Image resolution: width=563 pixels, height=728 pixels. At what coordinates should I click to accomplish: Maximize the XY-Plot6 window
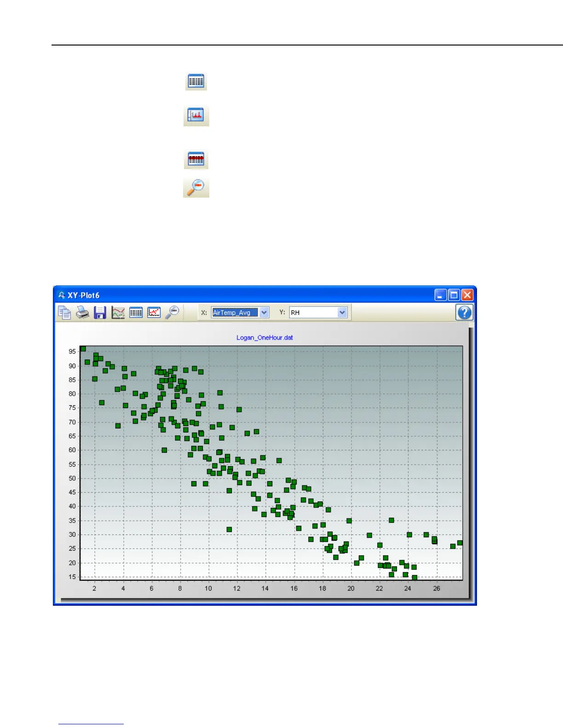(x=454, y=295)
